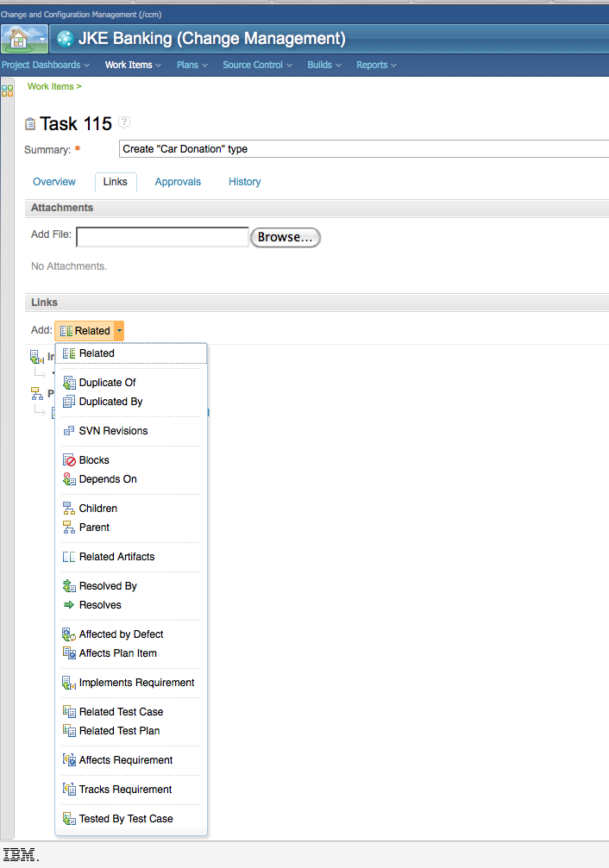Click the Related Test Plan icon
609x868 pixels.
[x=69, y=731]
